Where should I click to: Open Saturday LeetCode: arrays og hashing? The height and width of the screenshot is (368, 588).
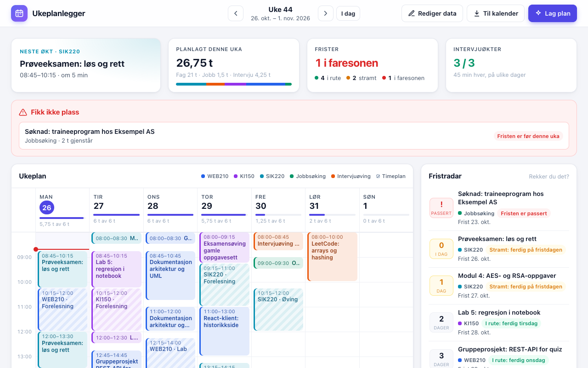tap(332, 257)
